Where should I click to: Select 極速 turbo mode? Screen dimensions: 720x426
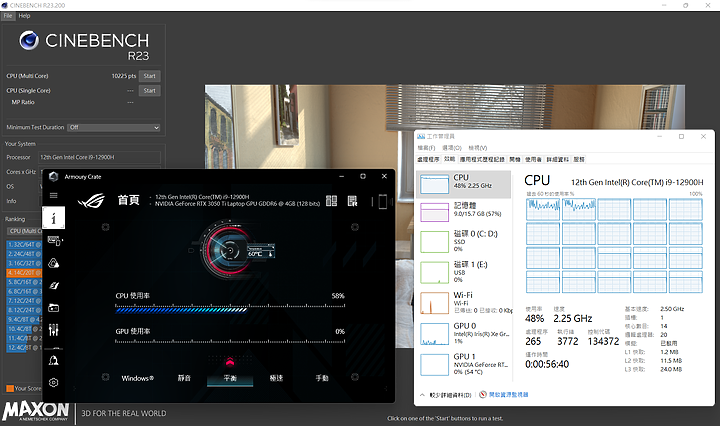pyautogui.click(x=276, y=378)
